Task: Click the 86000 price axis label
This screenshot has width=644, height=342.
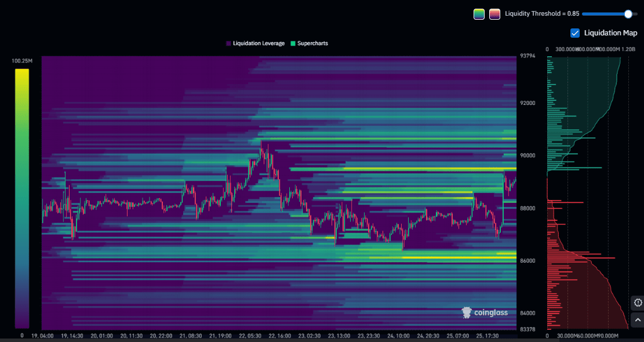Action: coord(527,261)
